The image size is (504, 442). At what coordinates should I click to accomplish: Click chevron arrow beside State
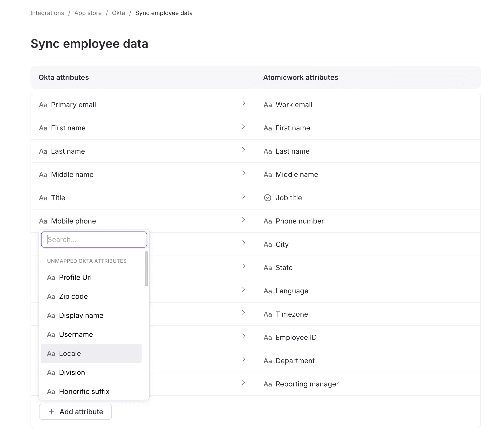pos(244,266)
